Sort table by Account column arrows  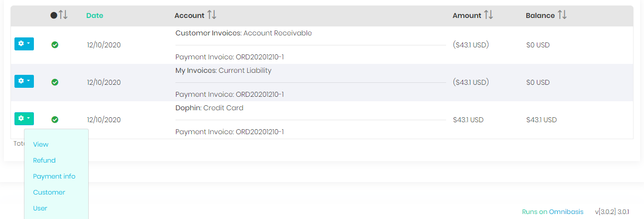pyautogui.click(x=212, y=15)
